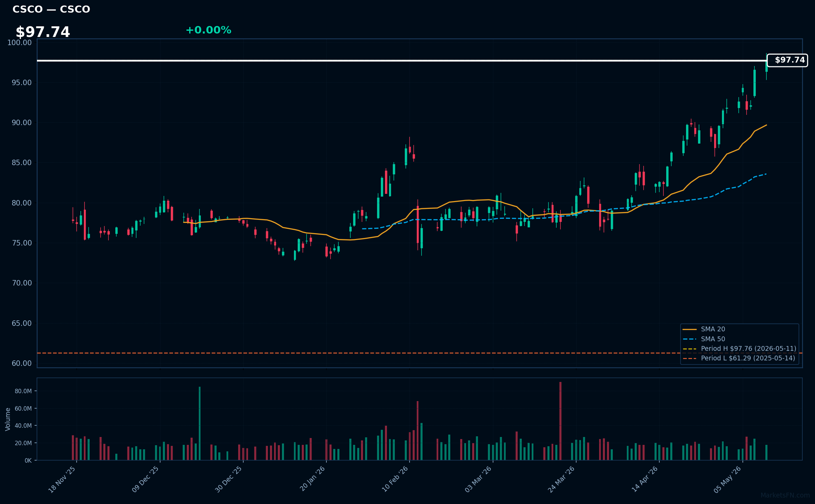Click the $97.74 current price tag
This screenshot has width=815, height=504.
(787, 60)
